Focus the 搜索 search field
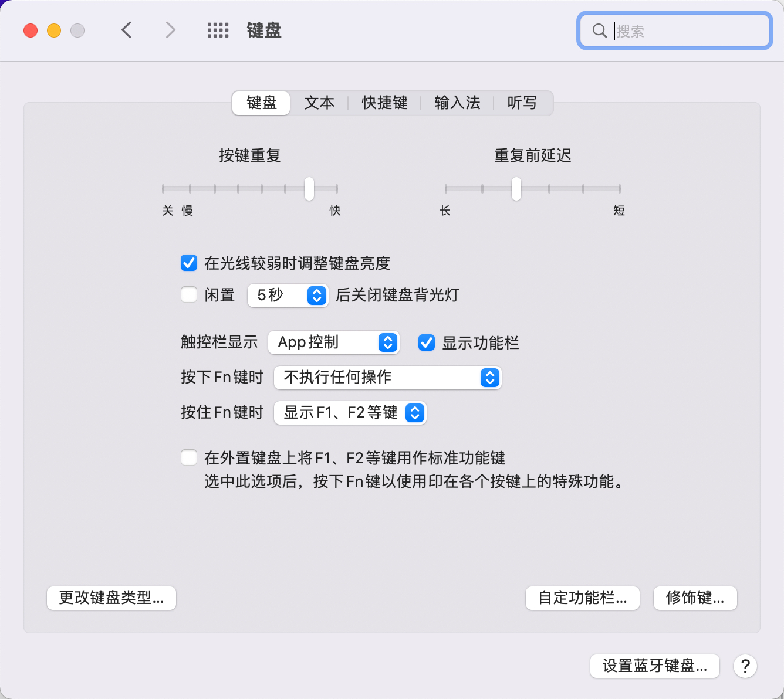The width and height of the screenshot is (784, 699). [674, 30]
